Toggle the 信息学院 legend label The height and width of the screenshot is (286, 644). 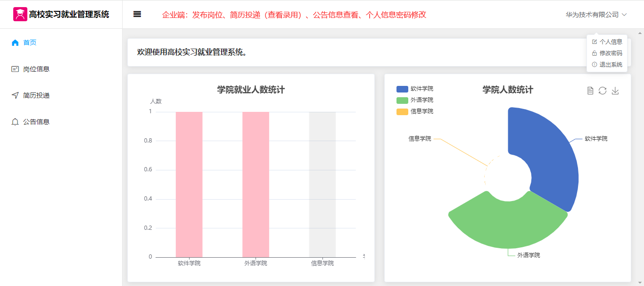pos(422,111)
